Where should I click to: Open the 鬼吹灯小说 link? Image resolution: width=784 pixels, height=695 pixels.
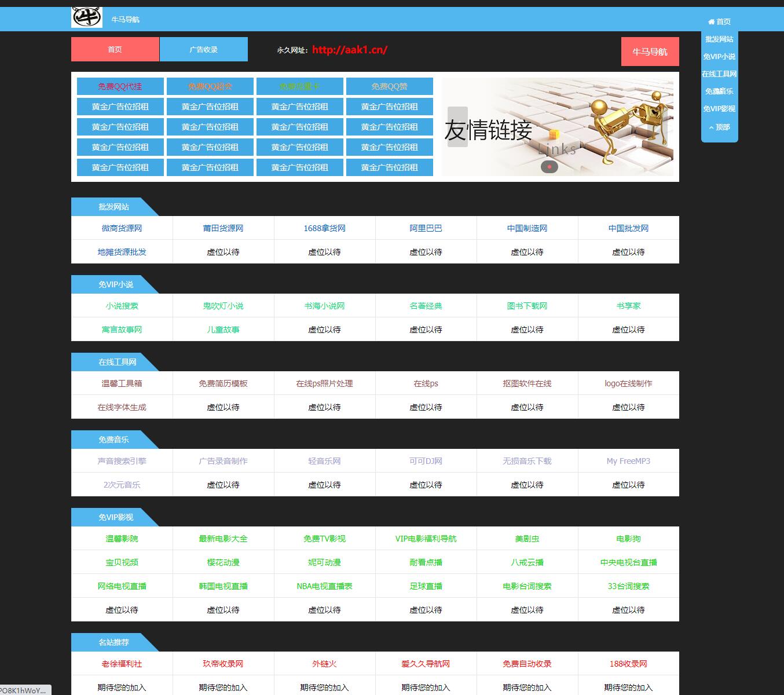pos(223,306)
